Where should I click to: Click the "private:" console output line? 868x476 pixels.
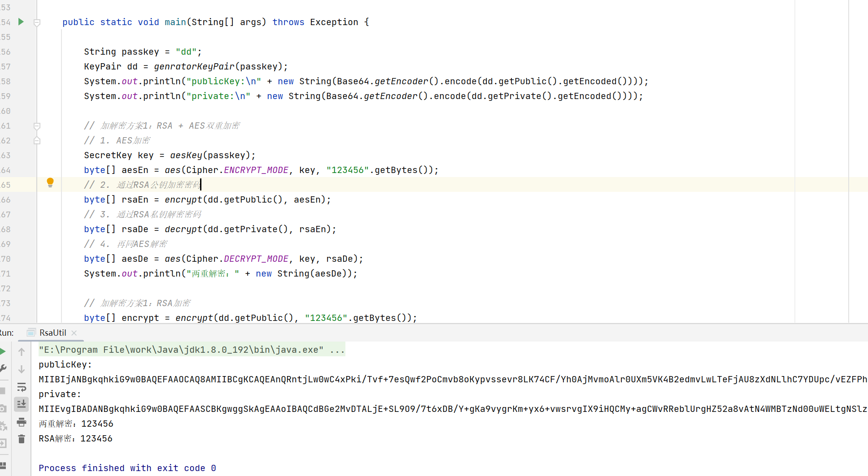pos(60,394)
